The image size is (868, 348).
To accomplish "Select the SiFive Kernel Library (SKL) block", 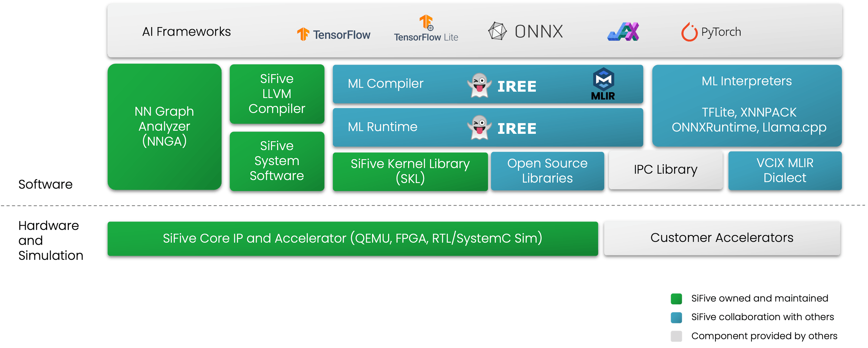I will (410, 171).
